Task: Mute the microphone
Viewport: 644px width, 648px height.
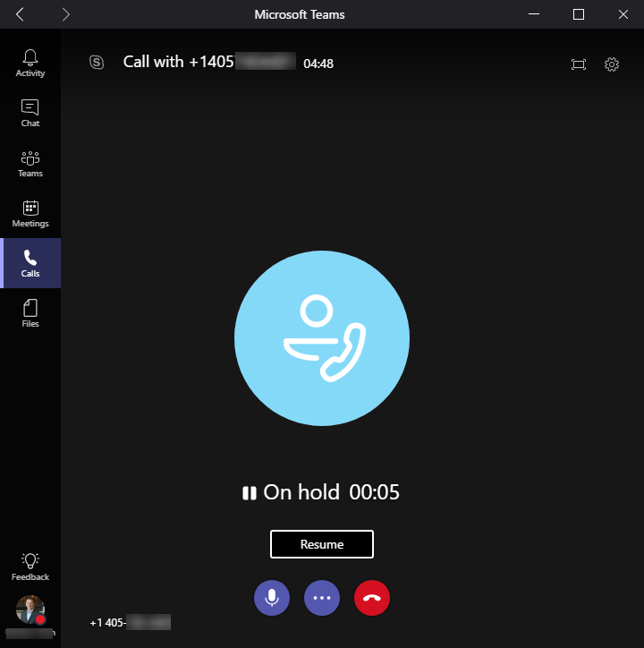Action: 271,598
